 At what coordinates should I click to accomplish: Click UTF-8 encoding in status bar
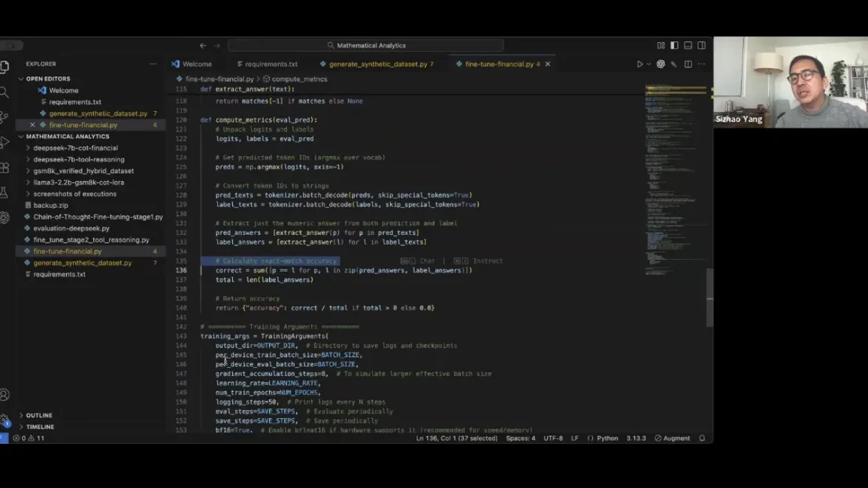point(553,438)
